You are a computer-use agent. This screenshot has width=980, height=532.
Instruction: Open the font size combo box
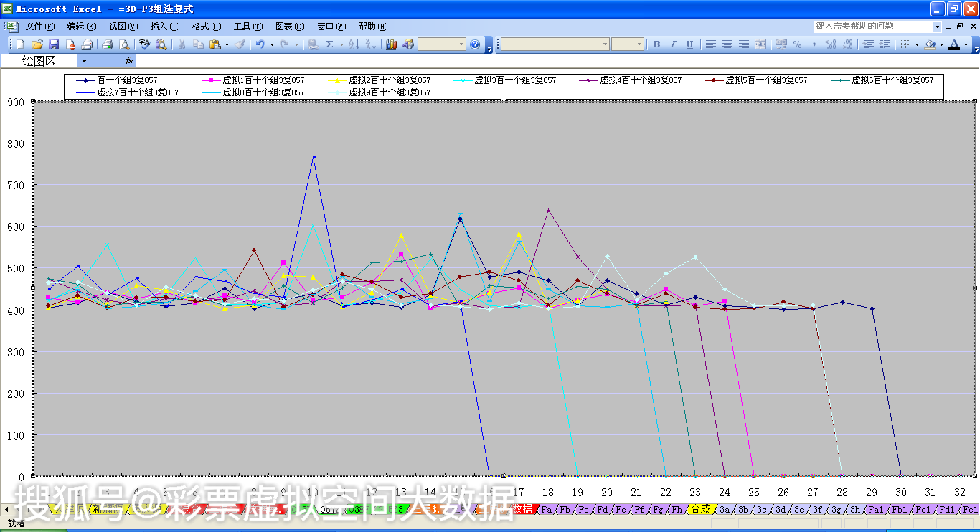click(x=628, y=44)
